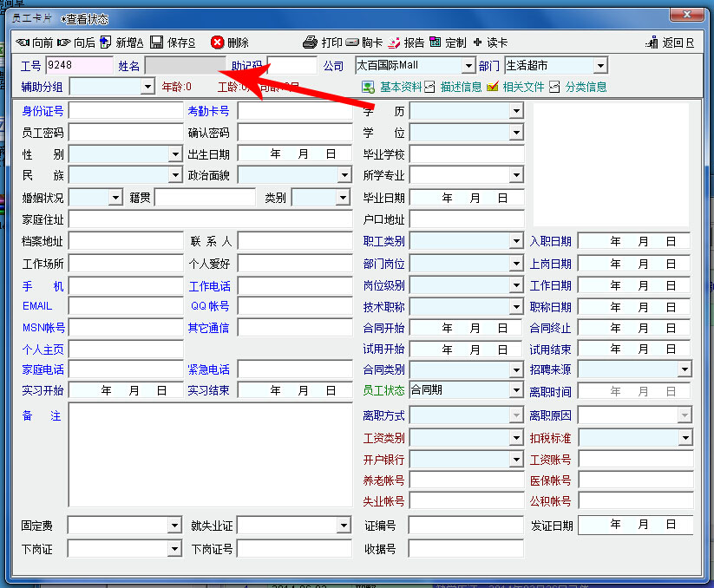
Task: Click the 胸卡 (badge) toolbar icon
Action: point(352,42)
